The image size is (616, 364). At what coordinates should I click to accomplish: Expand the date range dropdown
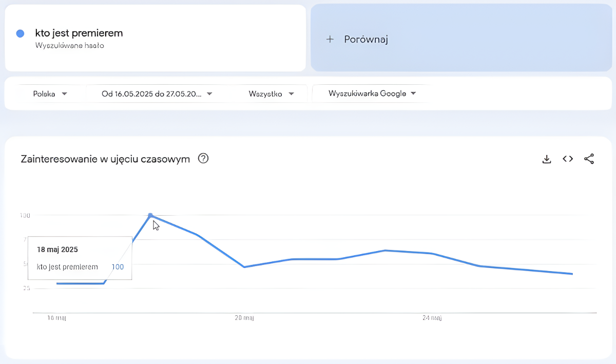click(157, 93)
